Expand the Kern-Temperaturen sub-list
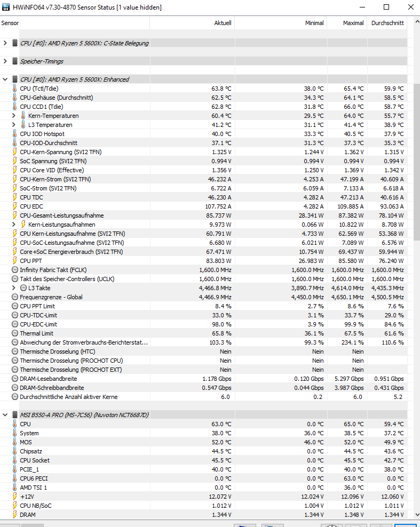 [x=14, y=116]
